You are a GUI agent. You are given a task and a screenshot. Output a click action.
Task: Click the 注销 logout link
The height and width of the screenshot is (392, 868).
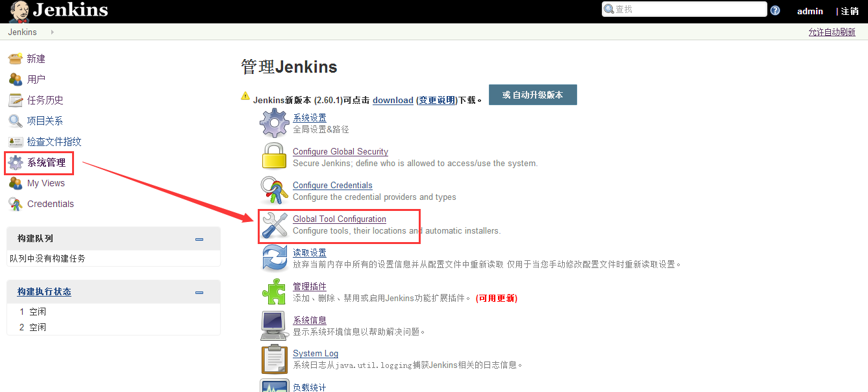click(x=850, y=11)
